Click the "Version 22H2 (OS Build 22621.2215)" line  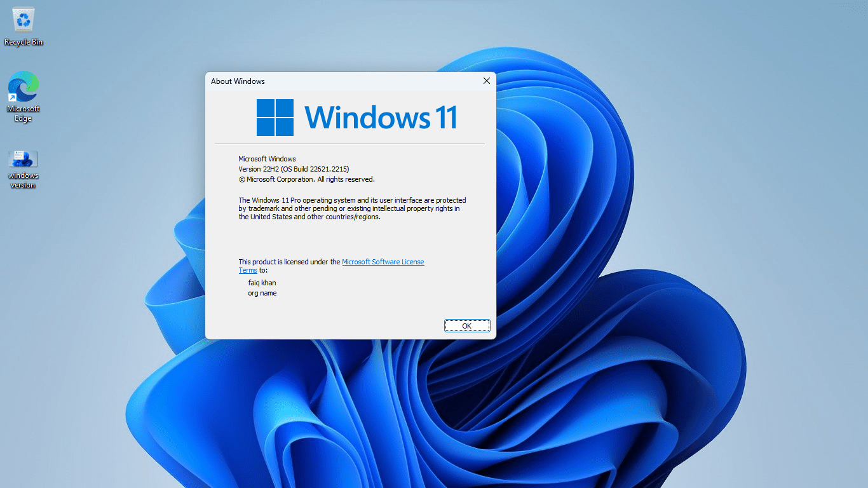tap(294, 169)
